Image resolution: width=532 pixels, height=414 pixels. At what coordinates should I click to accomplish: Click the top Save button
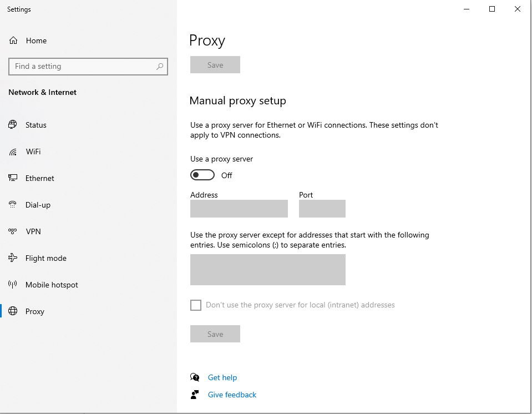click(215, 64)
